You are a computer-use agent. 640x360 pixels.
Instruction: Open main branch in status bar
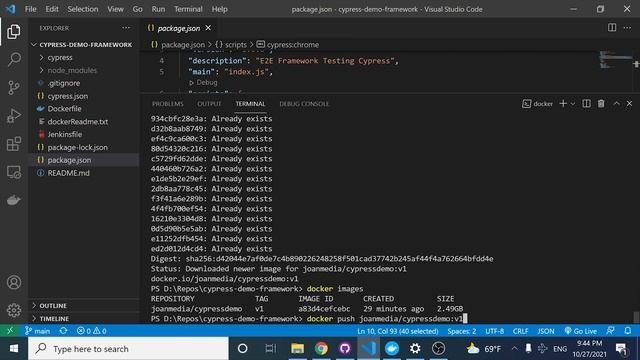(37, 331)
